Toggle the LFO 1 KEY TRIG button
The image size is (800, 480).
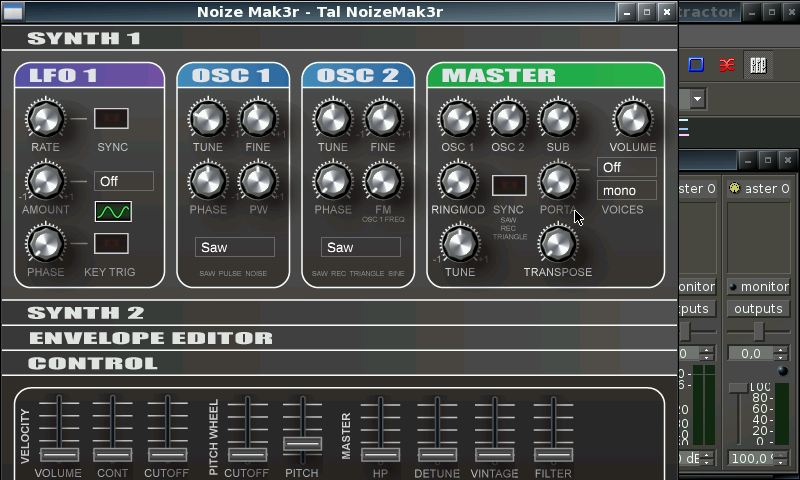[111, 243]
